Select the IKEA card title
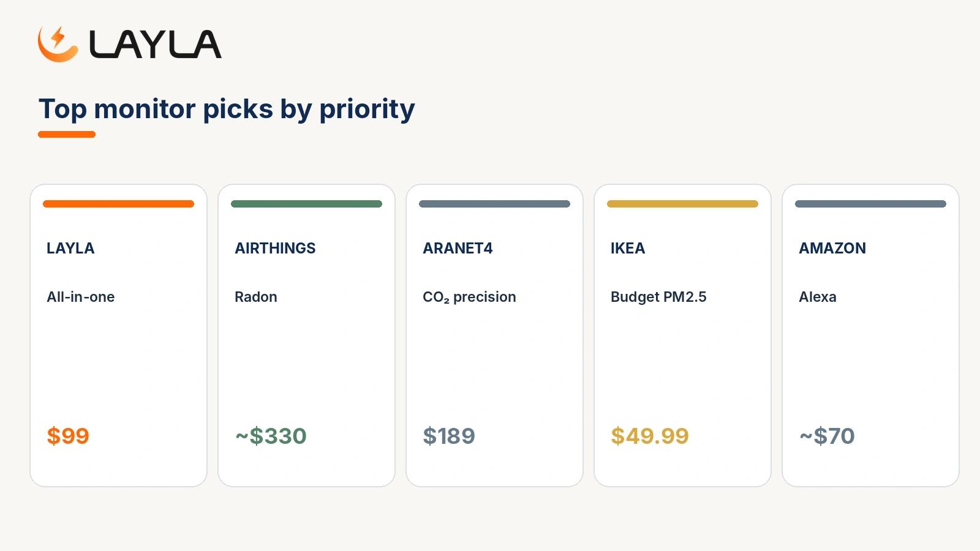 point(628,248)
